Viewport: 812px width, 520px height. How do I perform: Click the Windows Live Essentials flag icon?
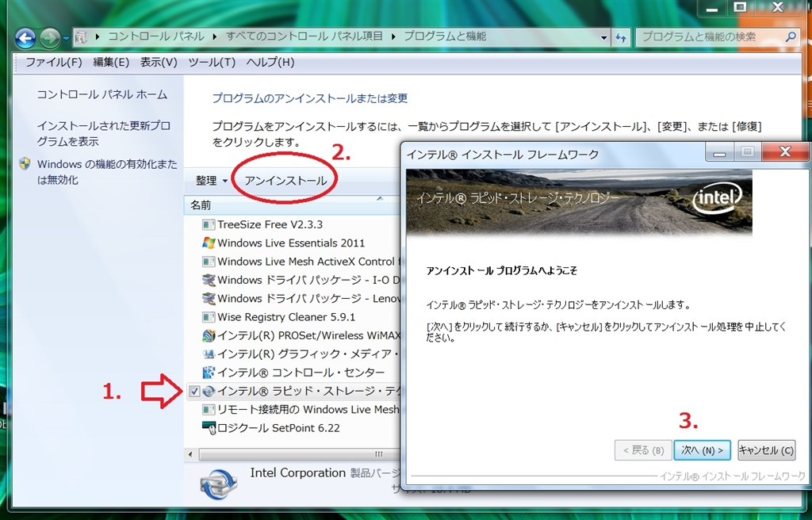pos(209,243)
